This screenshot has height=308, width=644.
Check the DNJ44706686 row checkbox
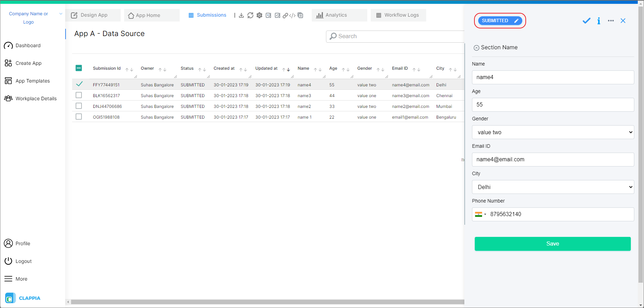(79, 106)
